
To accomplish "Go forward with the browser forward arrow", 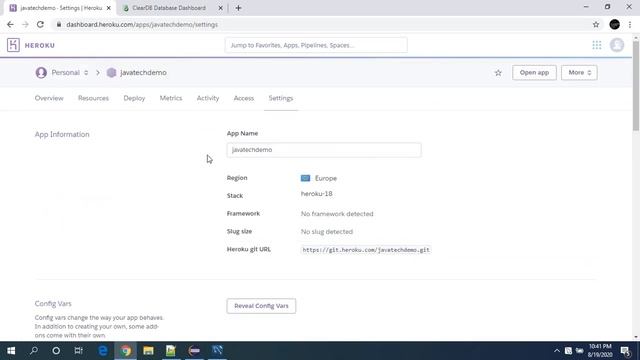I will pos(25,24).
